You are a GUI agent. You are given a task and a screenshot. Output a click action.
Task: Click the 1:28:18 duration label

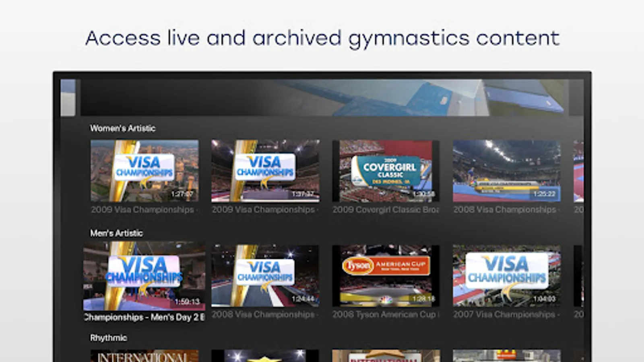pyautogui.click(x=424, y=299)
